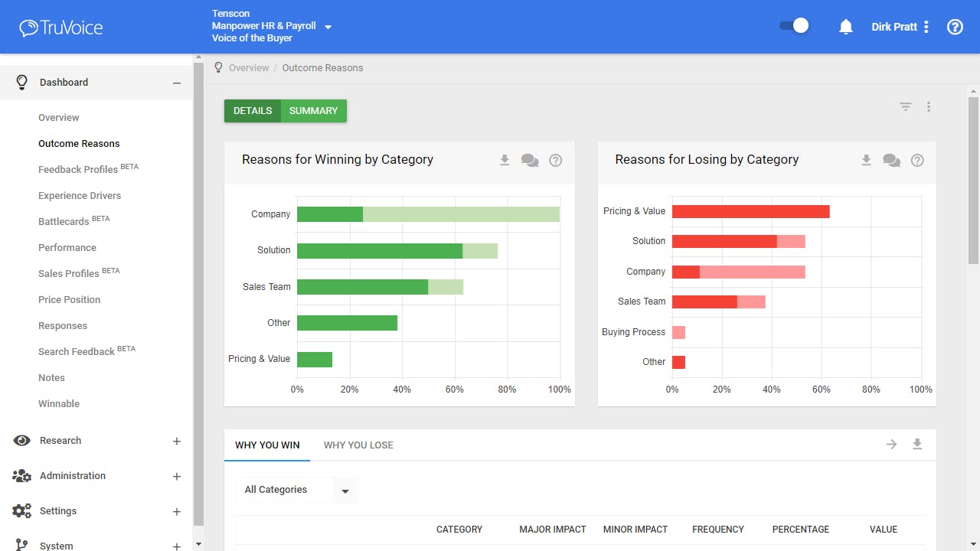
Task: Collapse the Dashboard sidebar section
Action: click(x=177, y=83)
